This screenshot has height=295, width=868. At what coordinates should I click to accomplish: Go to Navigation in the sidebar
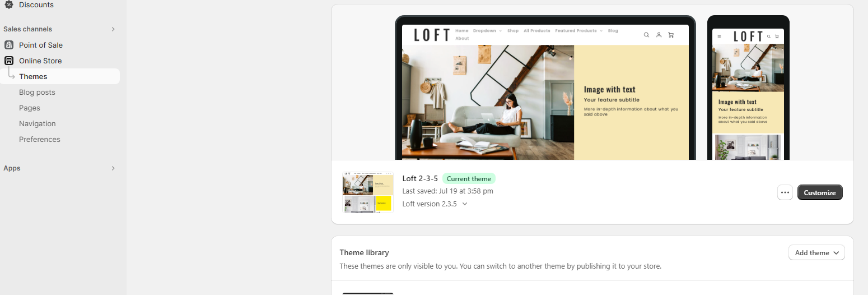tap(38, 123)
